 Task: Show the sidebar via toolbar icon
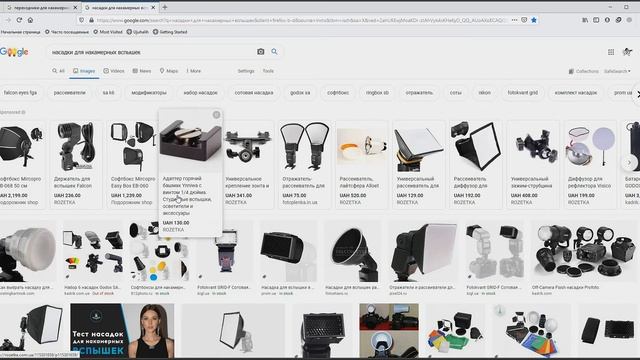pos(596,20)
